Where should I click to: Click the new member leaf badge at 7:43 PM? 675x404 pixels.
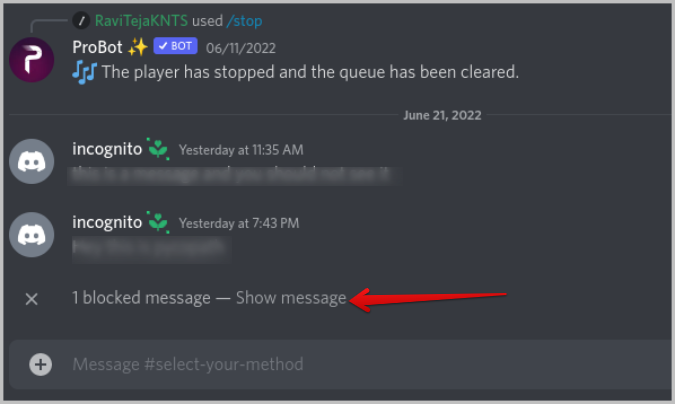pos(158,223)
